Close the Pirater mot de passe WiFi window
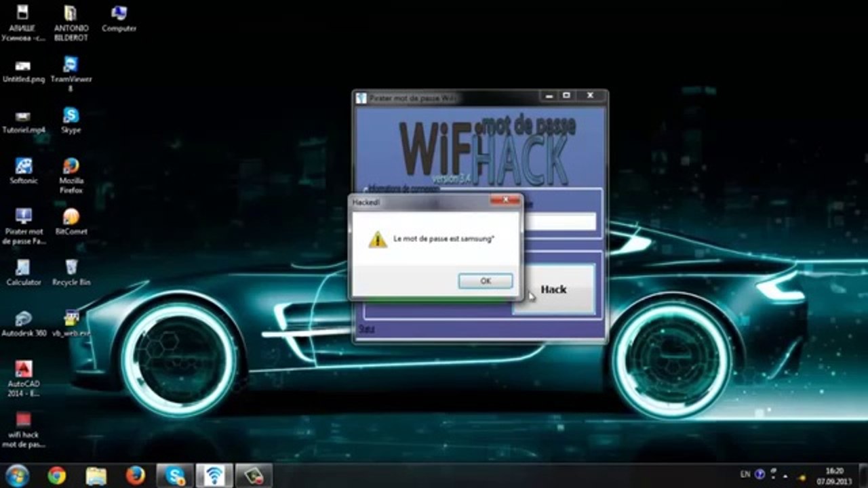Viewport: 868px width, 488px height. [590, 96]
